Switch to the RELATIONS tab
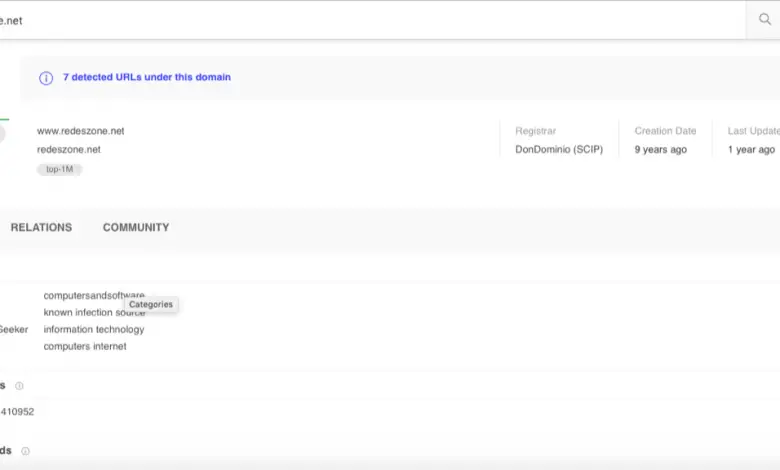Image resolution: width=780 pixels, height=470 pixels. 41,228
